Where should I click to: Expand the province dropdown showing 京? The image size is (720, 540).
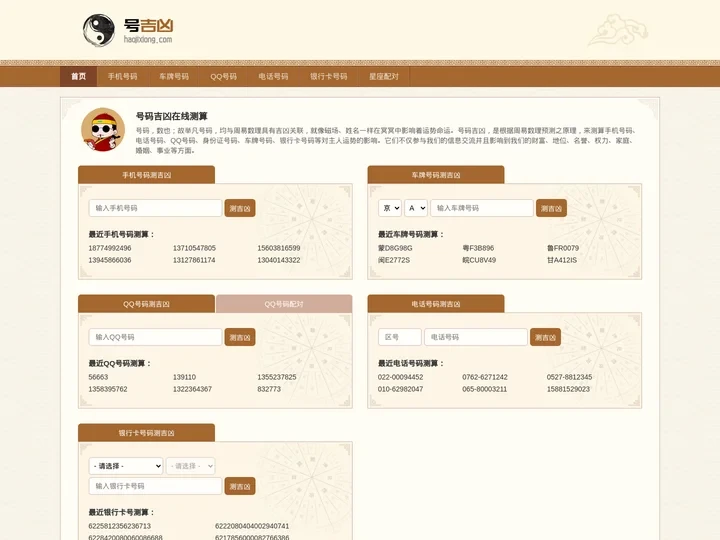390,208
